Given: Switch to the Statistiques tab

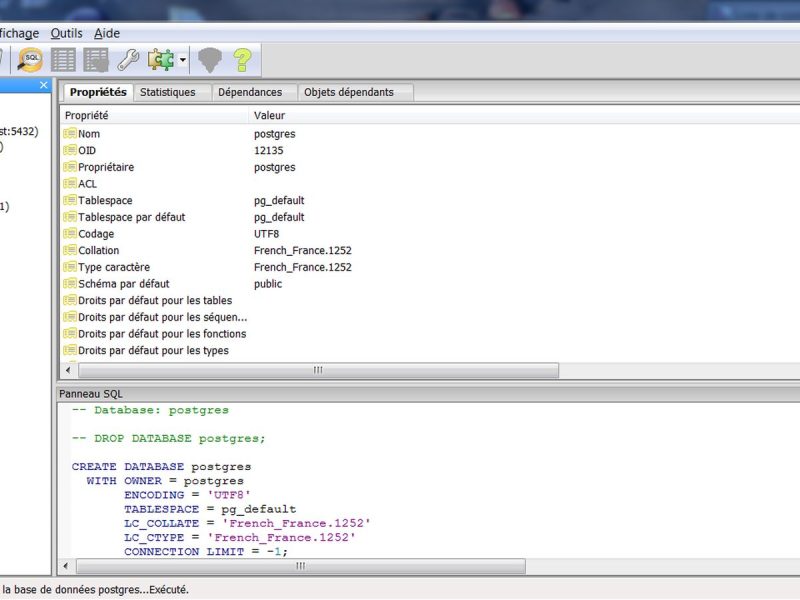Looking at the screenshot, I should [x=168, y=92].
